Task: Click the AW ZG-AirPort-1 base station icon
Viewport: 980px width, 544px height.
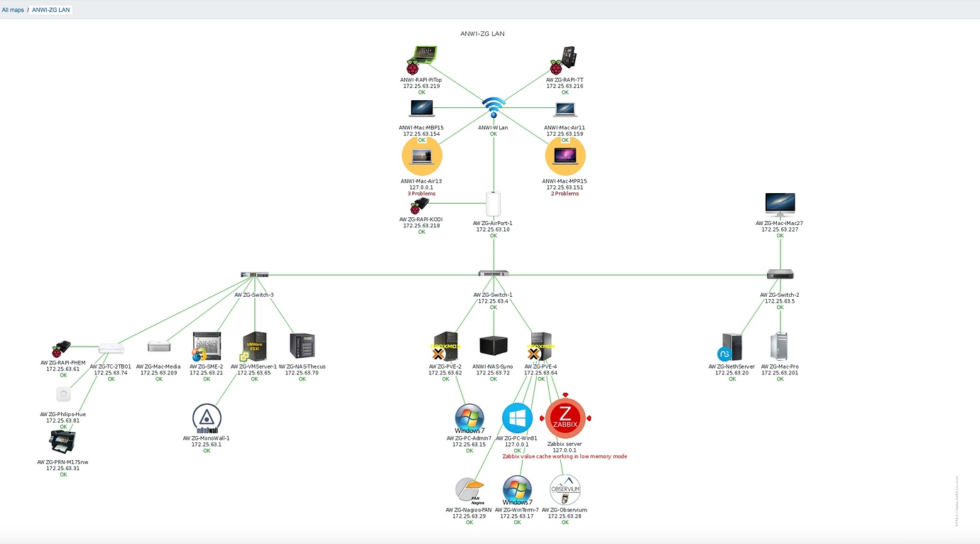Action: (x=493, y=204)
